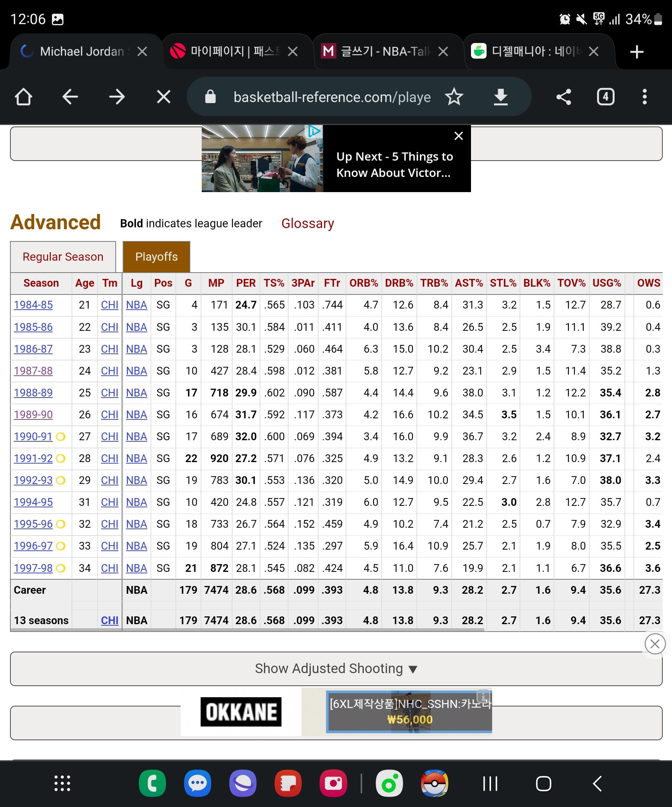Viewport: 672px width, 807px height.
Task: Open the Glossary link
Action: tap(307, 223)
